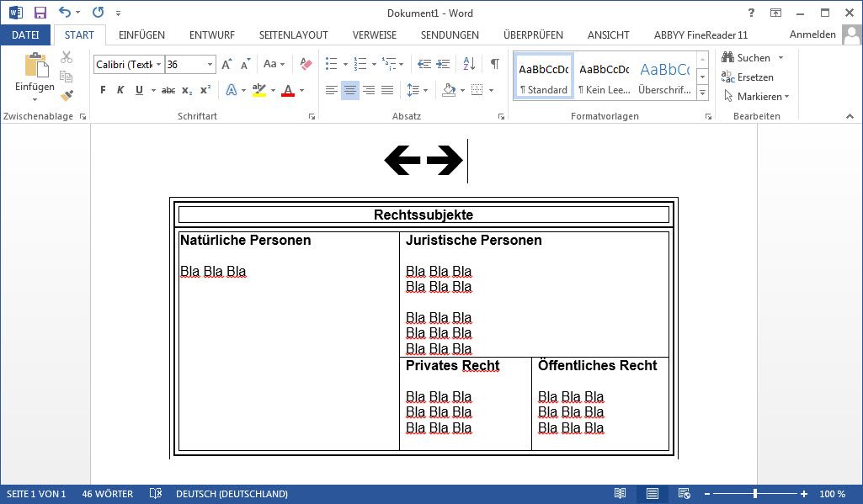Clear all formatting with the eraser icon

(306, 64)
